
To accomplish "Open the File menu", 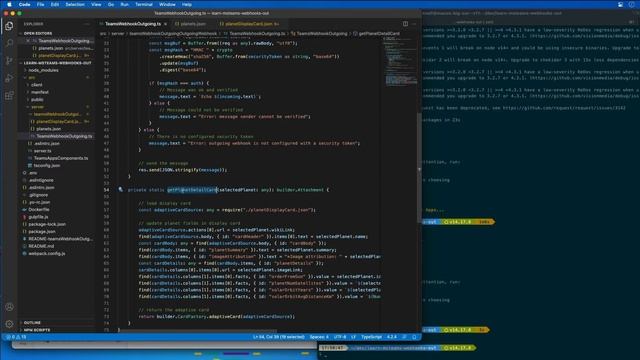I will [40, 4].
